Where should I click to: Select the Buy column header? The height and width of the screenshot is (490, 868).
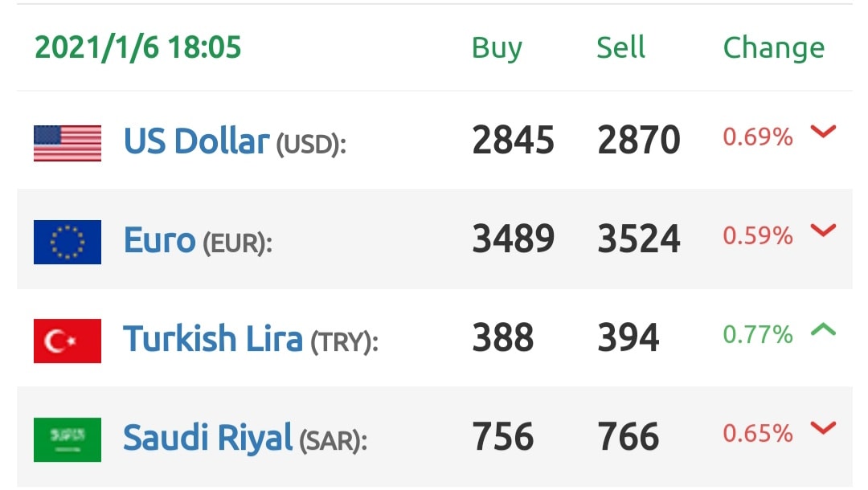click(x=497, y=49)
